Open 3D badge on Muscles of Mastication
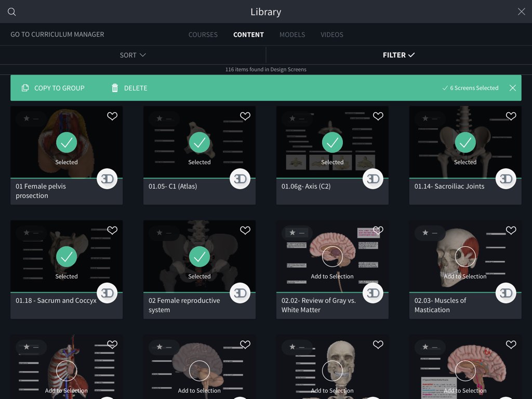The height and width of the screenshot is (399, 532). 506,293
